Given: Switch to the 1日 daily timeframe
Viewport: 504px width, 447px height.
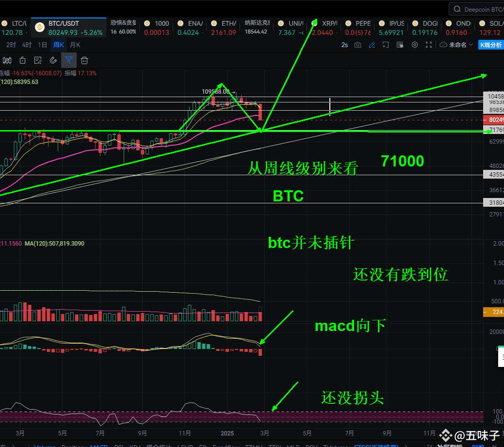Looking at the screenshot, I should pos(42,44).
